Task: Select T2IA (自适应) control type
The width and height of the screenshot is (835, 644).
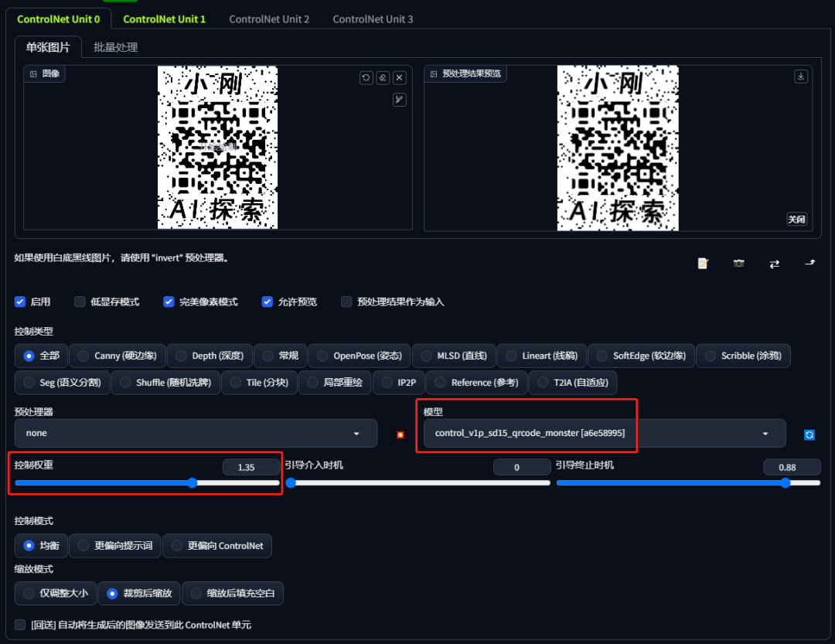Action: (x=573, y=383)
